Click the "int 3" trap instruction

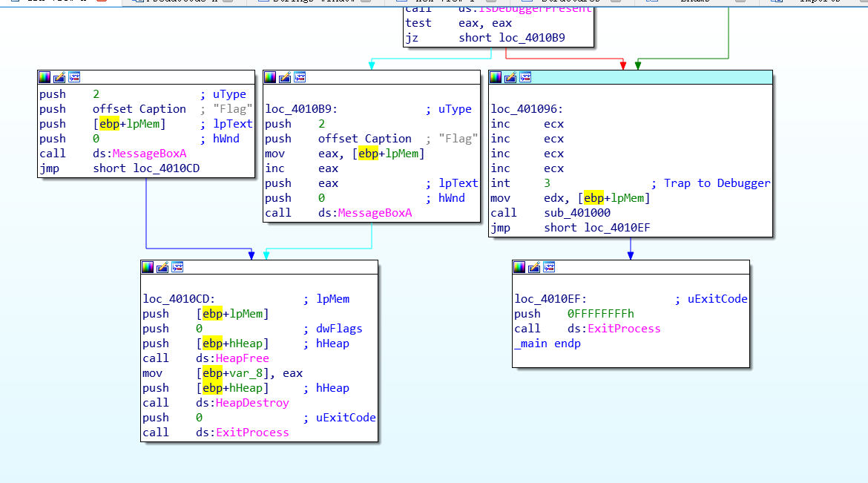pyautogui.click(x=520, y=183)
